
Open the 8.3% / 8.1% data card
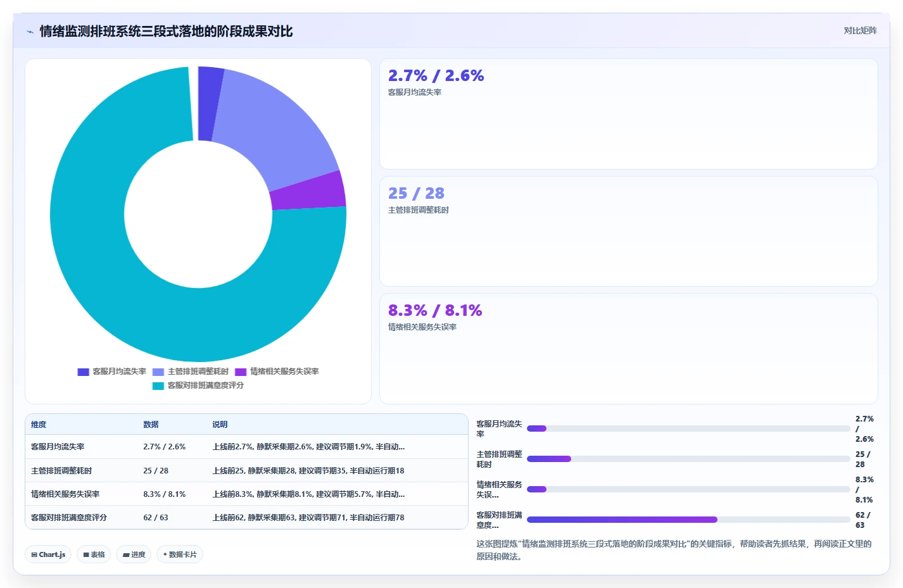[x=628, y=348]
